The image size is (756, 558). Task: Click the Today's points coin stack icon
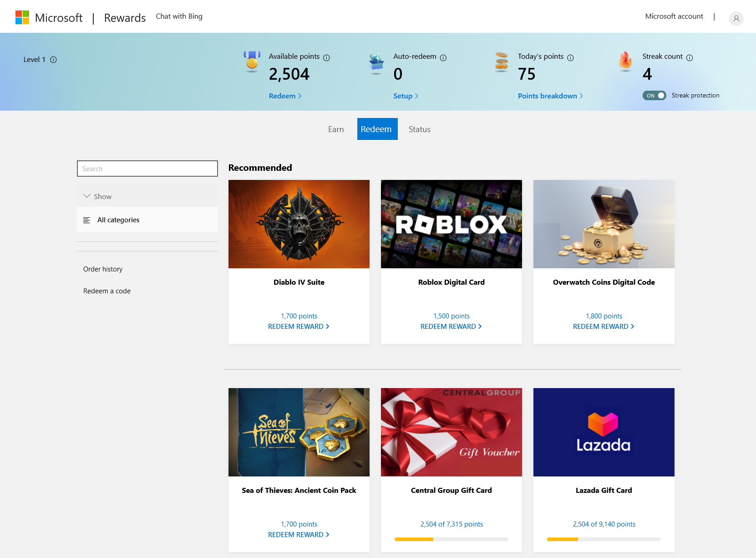tap(501, 62)
